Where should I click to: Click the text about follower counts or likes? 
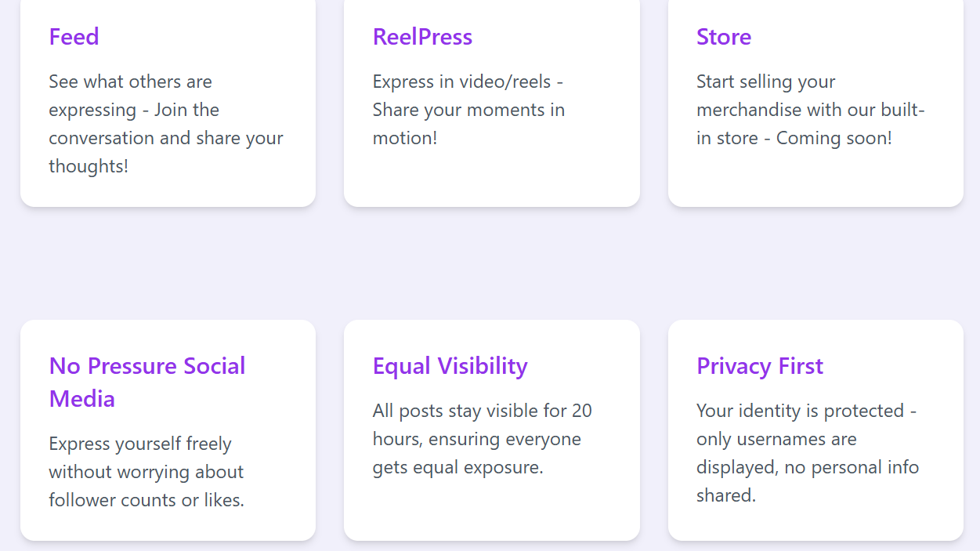click(146, 472)
